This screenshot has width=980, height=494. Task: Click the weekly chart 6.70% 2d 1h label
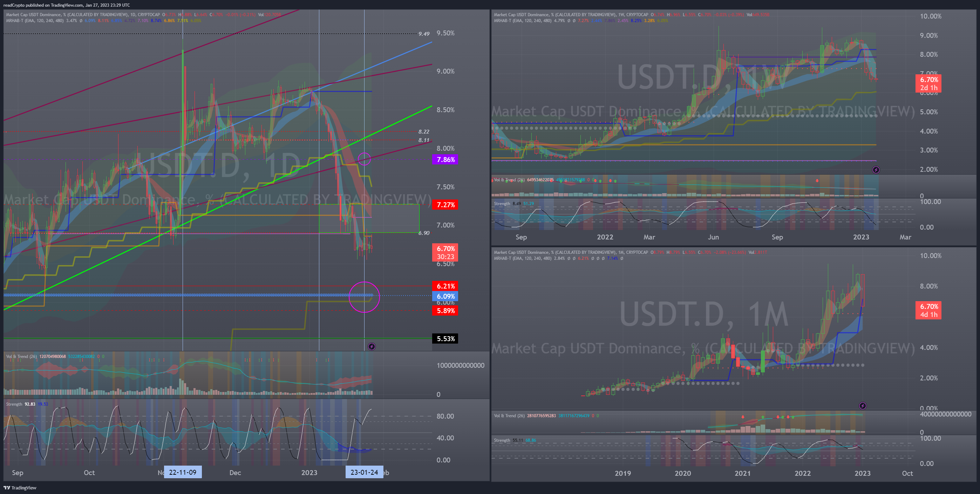[x=928, y=83]
